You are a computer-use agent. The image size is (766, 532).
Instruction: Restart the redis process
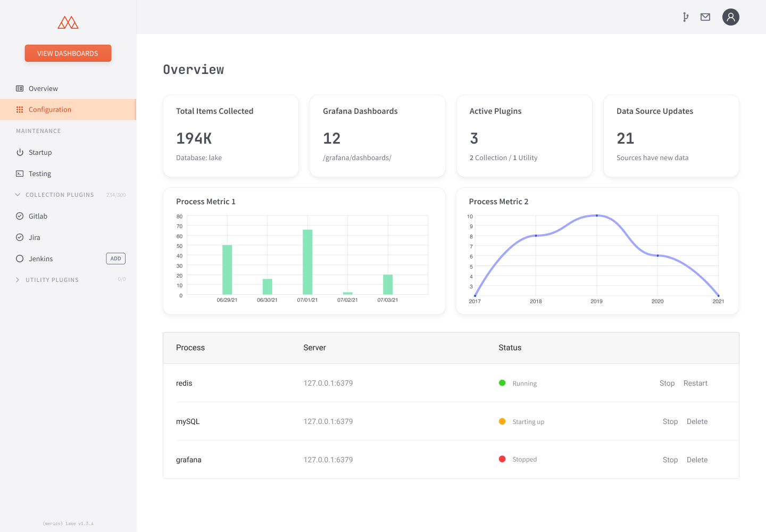coord(695,383)
